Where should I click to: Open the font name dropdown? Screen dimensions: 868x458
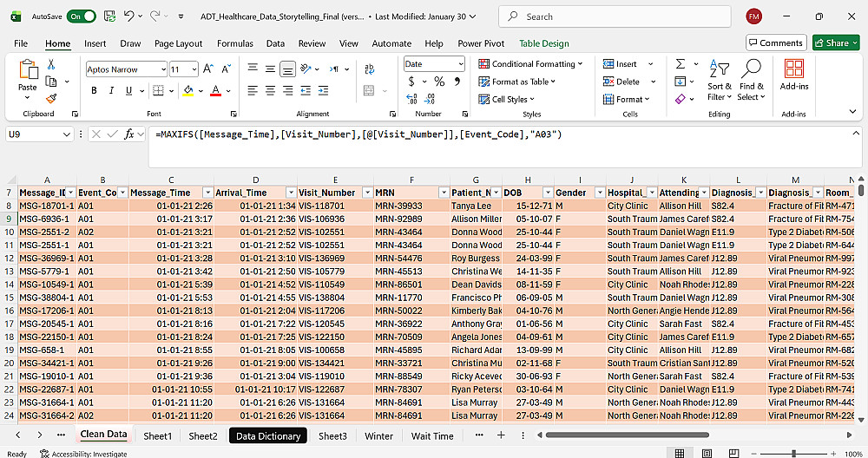click(x=162, y=69)
